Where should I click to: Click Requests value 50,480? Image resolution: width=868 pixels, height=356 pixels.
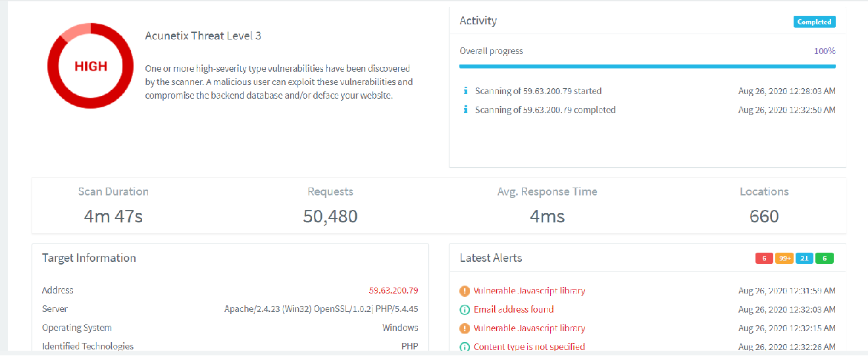point(330,216)
